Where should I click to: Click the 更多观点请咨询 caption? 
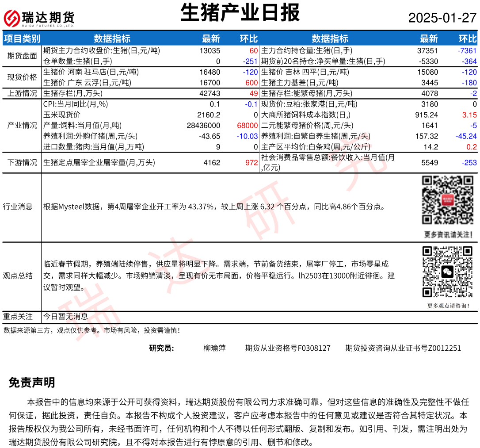point(448,306)
